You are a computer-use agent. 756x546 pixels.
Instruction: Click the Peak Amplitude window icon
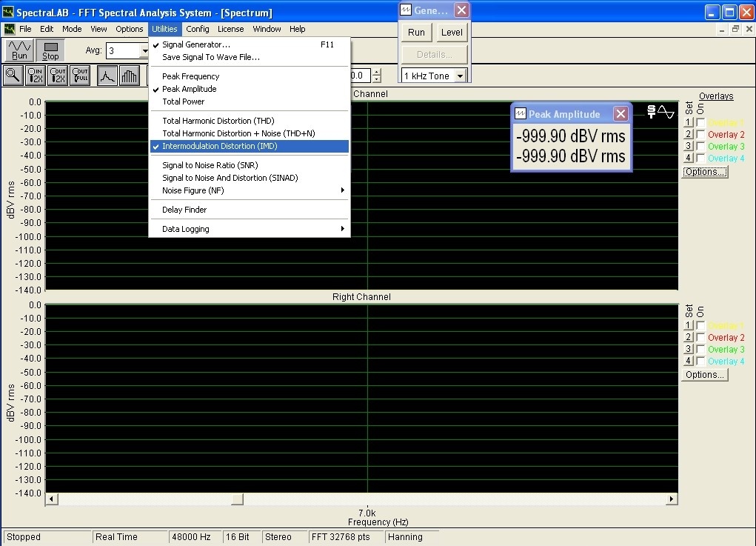521,114
